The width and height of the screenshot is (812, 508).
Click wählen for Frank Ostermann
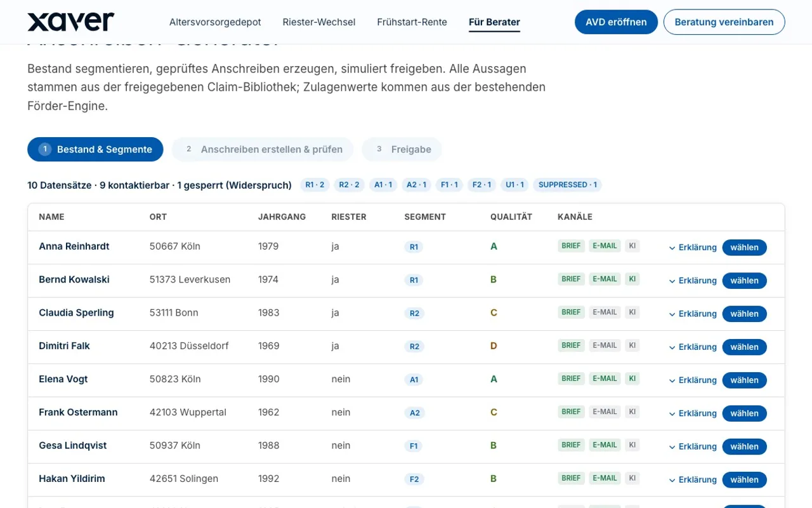[744, 413]
